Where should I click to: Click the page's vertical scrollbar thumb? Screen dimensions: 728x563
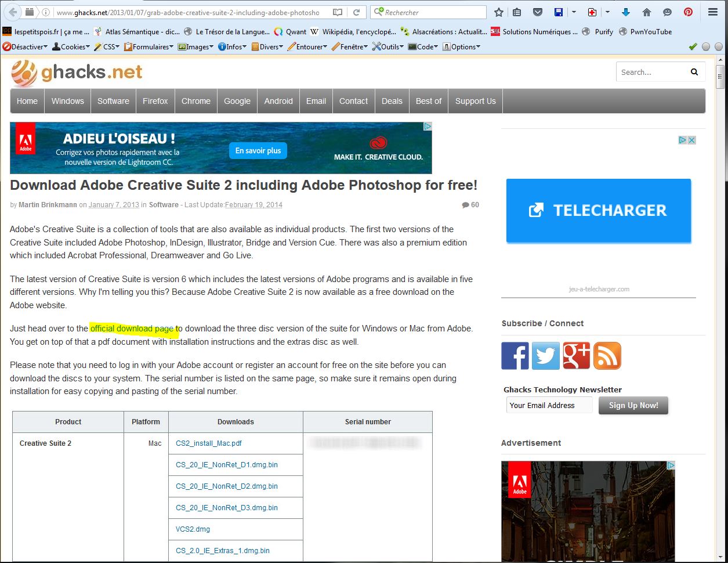click(x=720, y=77)
